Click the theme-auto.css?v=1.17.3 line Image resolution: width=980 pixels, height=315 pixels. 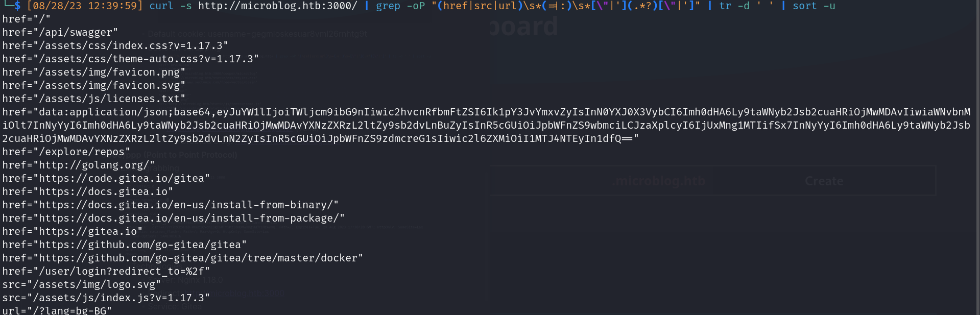130,59
